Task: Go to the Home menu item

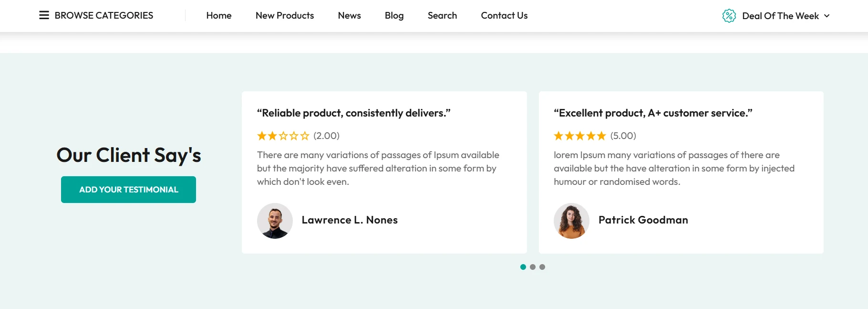Action: coord(219,15)
